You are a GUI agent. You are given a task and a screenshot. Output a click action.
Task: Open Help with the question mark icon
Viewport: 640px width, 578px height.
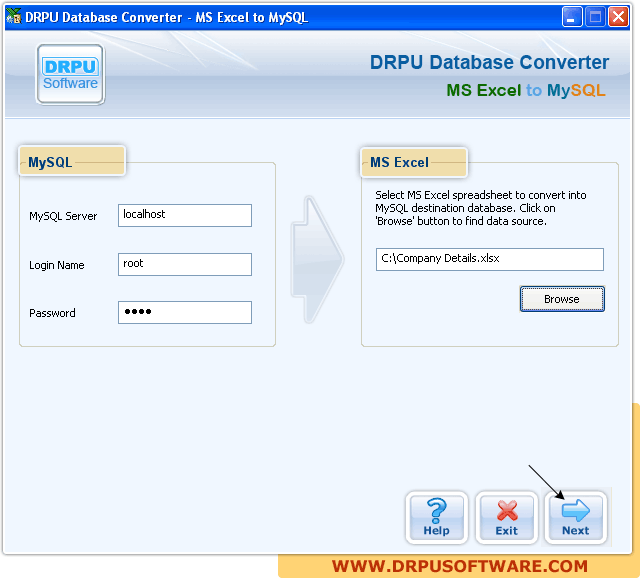point(436,518)
